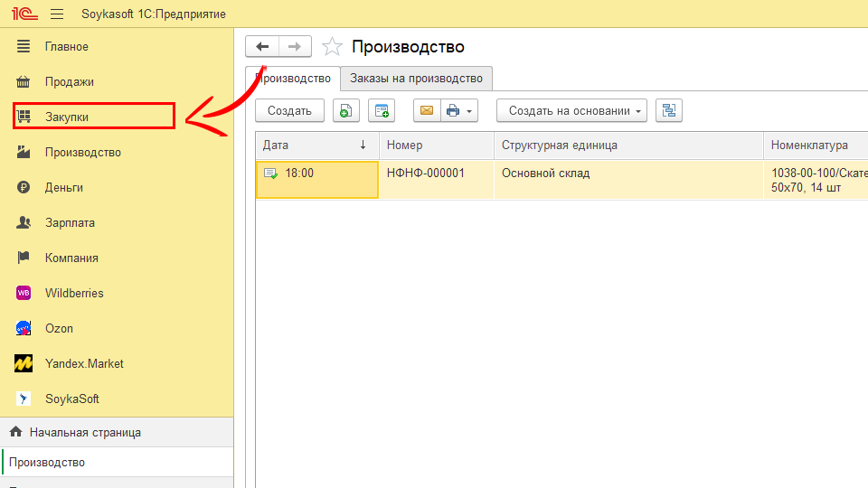The height and width of the screenshot is (488, 868).
Task: Click the document structure icon
Action: 669,111
